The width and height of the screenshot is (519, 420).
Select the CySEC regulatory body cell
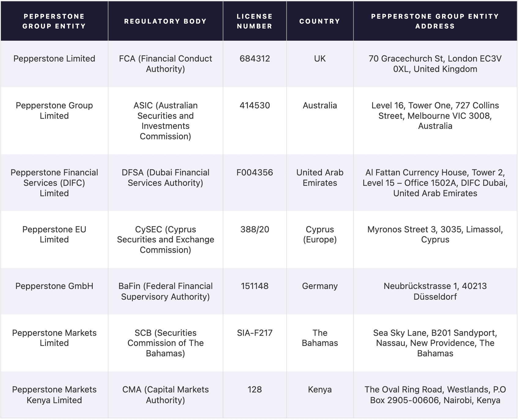tap(166, 240)
